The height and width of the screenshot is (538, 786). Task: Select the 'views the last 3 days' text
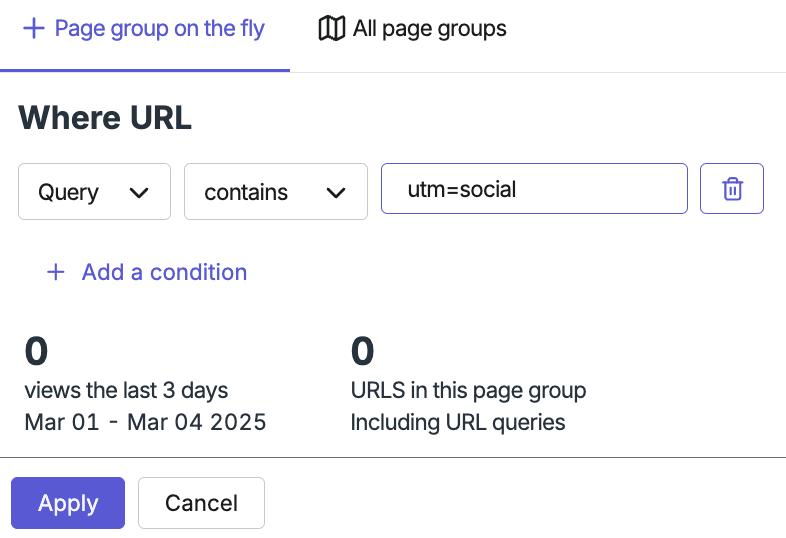(126, 390)
